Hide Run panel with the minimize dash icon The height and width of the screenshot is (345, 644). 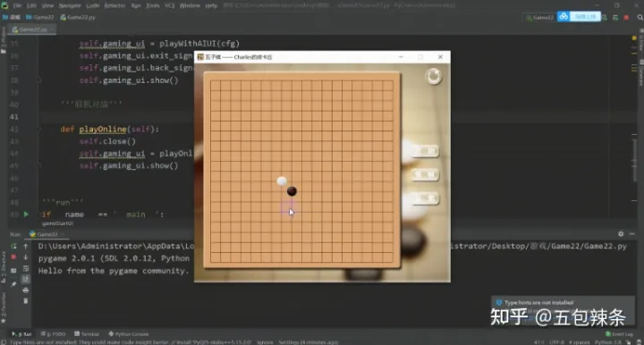tap(632, 234)
